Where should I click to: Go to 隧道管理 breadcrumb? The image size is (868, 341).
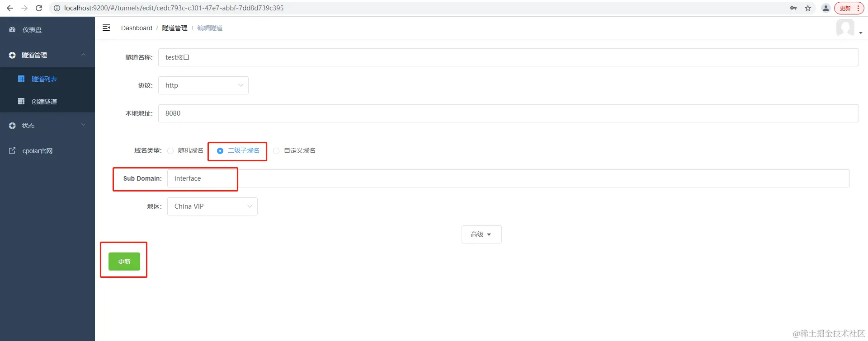[x=175, y=28]
